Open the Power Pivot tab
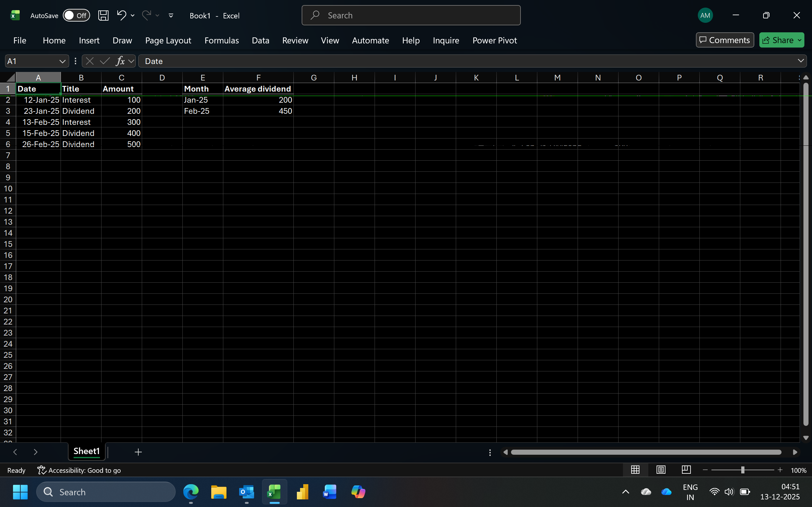Viewport: 812px width, 507px height. click(494, 40)
